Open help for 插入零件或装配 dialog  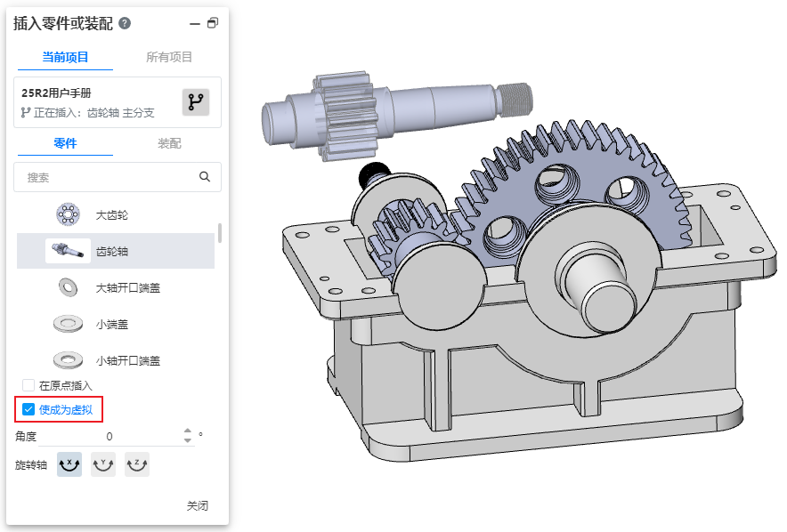(x=125, y=23)
